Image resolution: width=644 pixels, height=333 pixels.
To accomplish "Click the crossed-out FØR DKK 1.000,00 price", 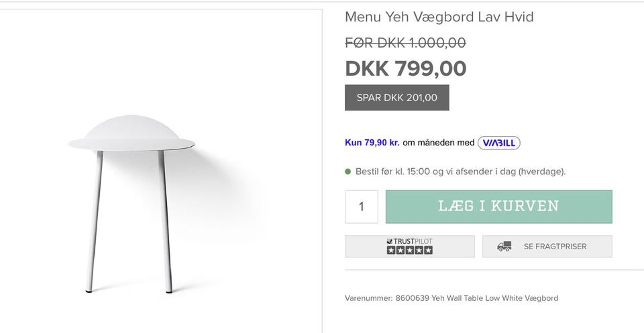I will click(405, 43).
